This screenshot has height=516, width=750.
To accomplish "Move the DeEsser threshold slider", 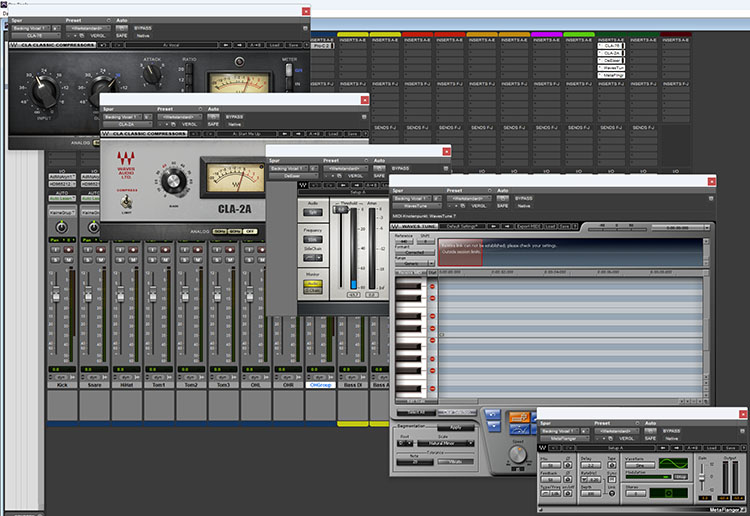I will tap(340, 209).
